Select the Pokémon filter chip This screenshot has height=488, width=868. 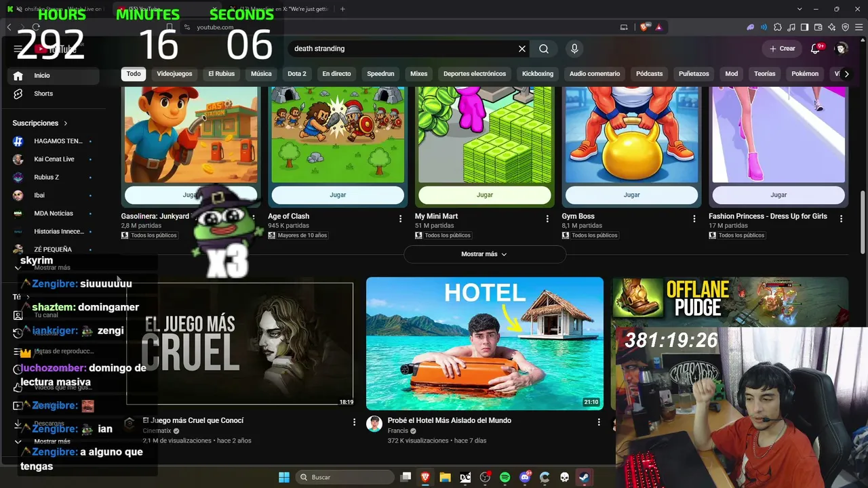point(805,74)
